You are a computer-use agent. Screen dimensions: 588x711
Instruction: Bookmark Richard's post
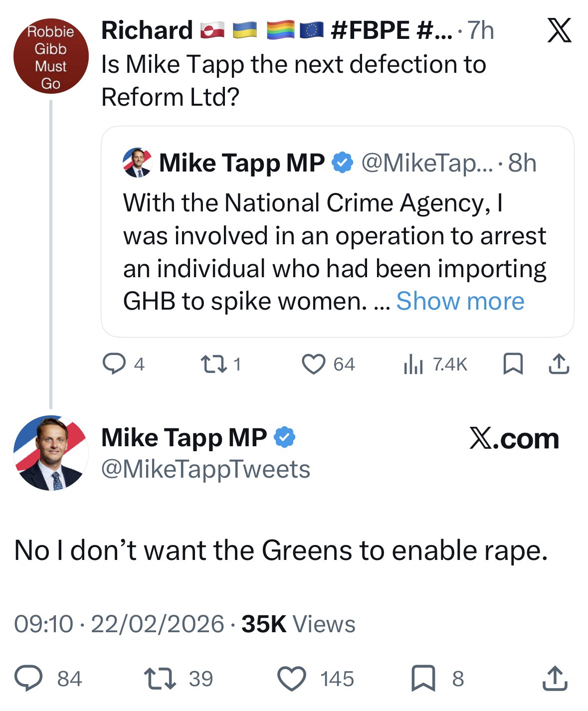click(513, 364)
